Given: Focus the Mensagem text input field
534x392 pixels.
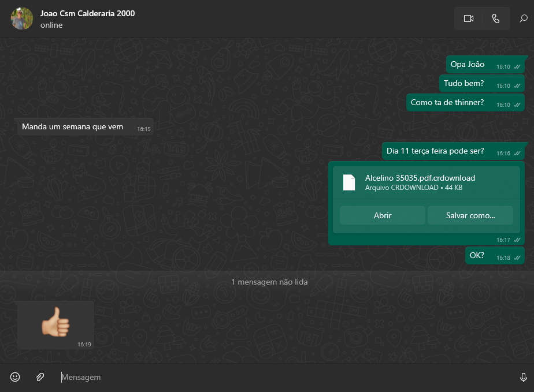Looking at the screenshot, I should click(x=277, y=377).
